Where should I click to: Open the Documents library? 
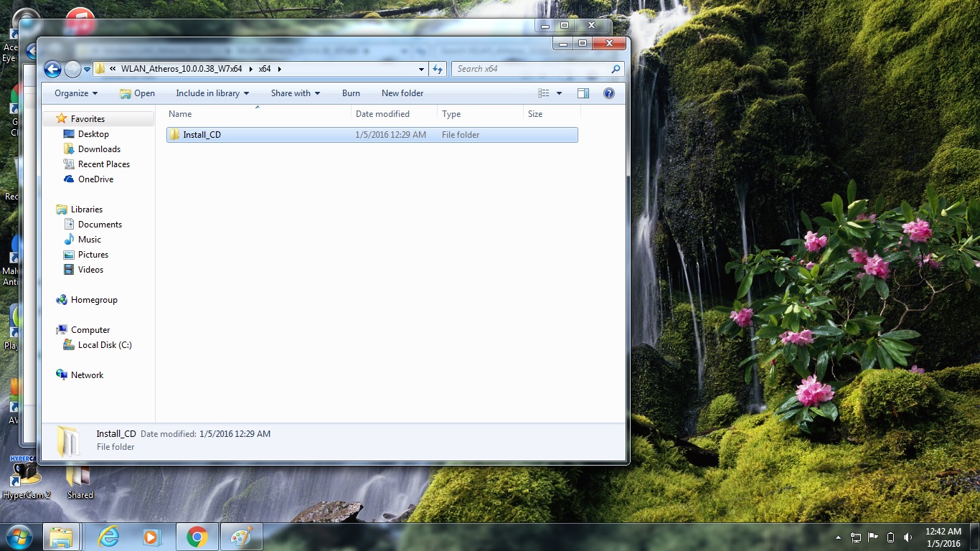pyautogui.click(x=100, y=225)
